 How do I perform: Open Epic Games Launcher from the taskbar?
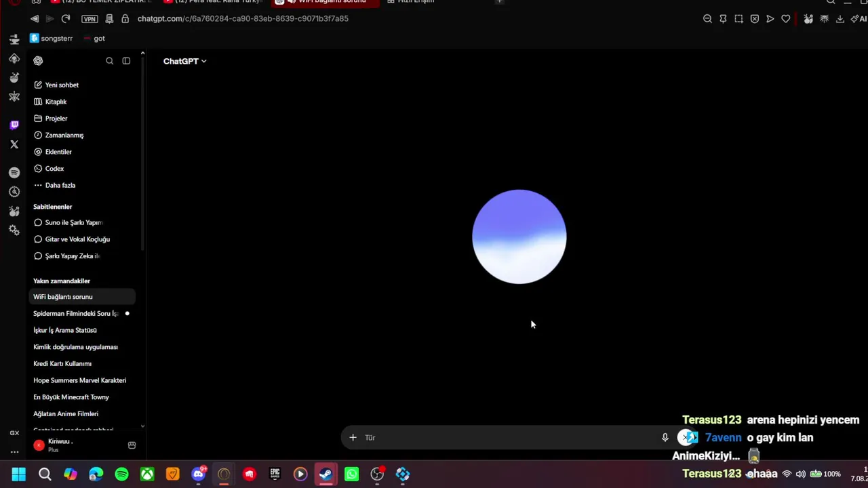point(275,474)
